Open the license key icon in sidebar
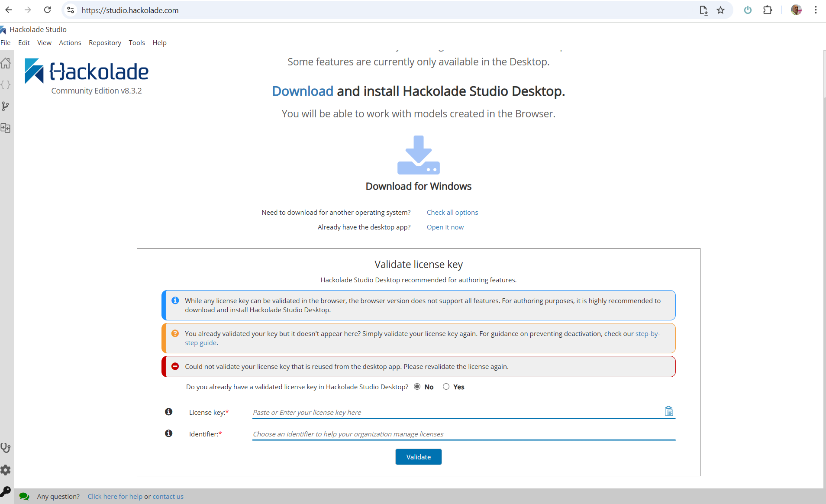This screenshot has width=826, height=504. coord(6,491)
